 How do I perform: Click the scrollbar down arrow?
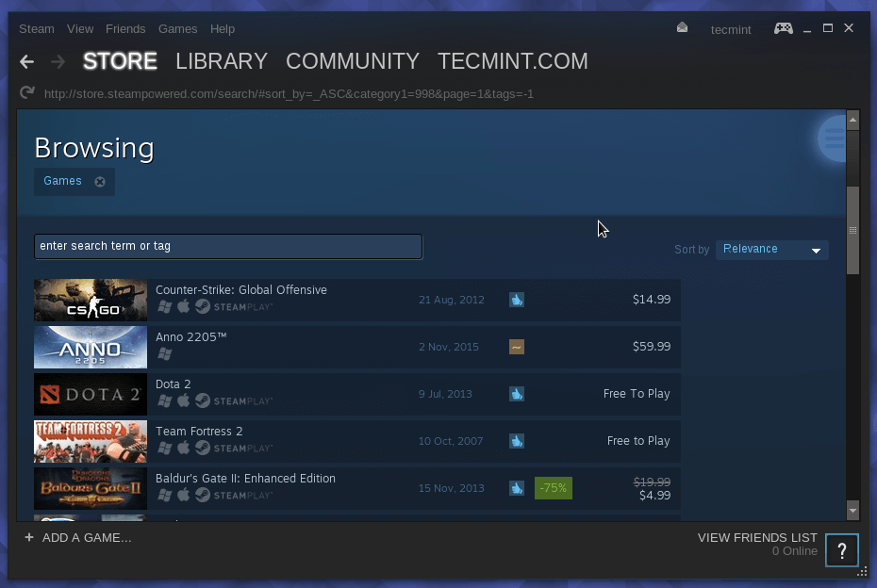[x=852, y=510]
